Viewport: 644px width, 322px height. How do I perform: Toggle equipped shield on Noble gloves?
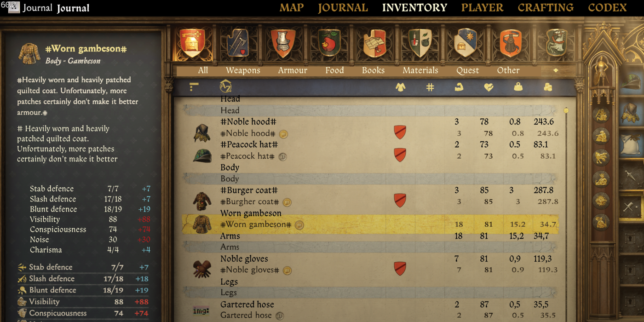400,268
